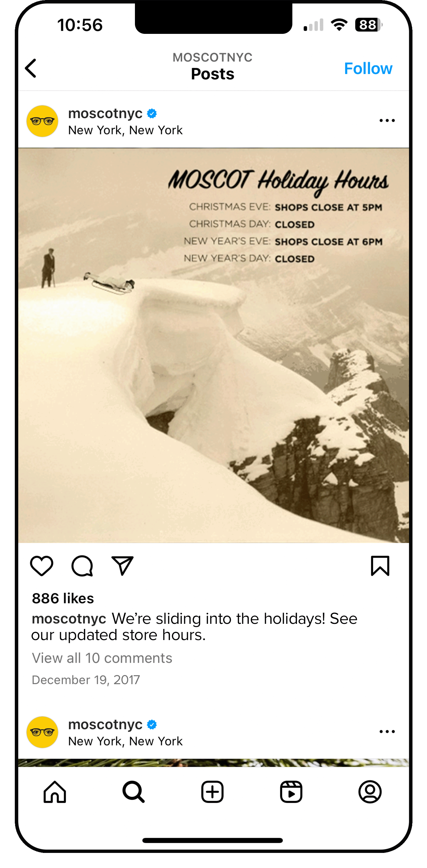Tap moscotnyc username on first post
Image resolution: width=427 pixels, height=868 pixels.
(105, 114)
